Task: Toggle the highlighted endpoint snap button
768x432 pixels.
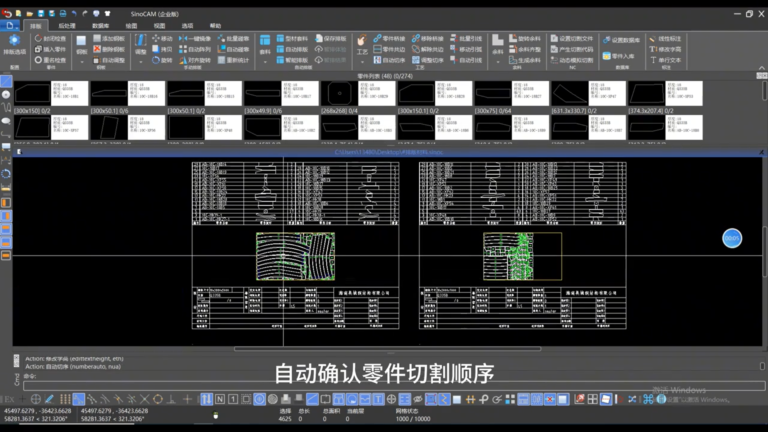Action: tap(78, 399)
